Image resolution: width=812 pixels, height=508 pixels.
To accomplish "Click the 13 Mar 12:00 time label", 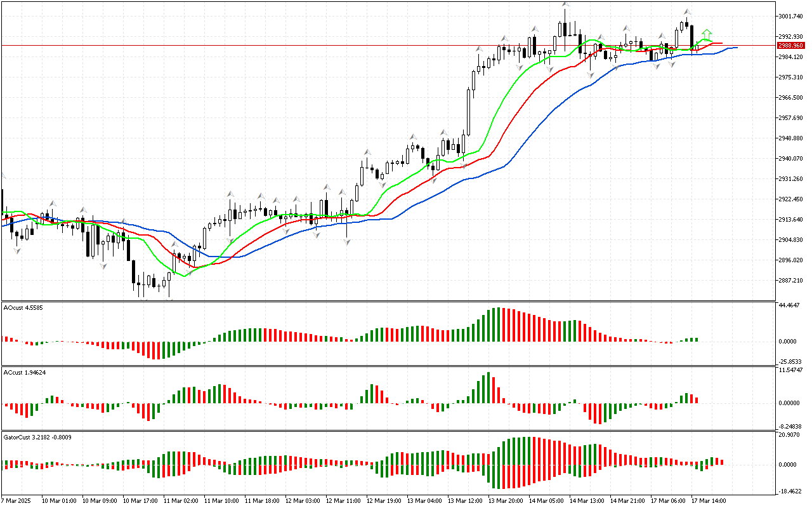I will 465,500.
